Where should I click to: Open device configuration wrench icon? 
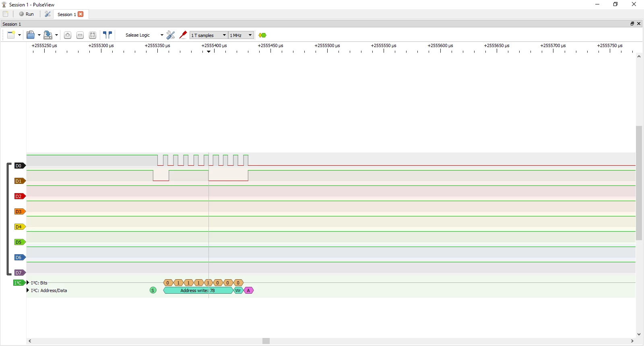click(171, 35)
